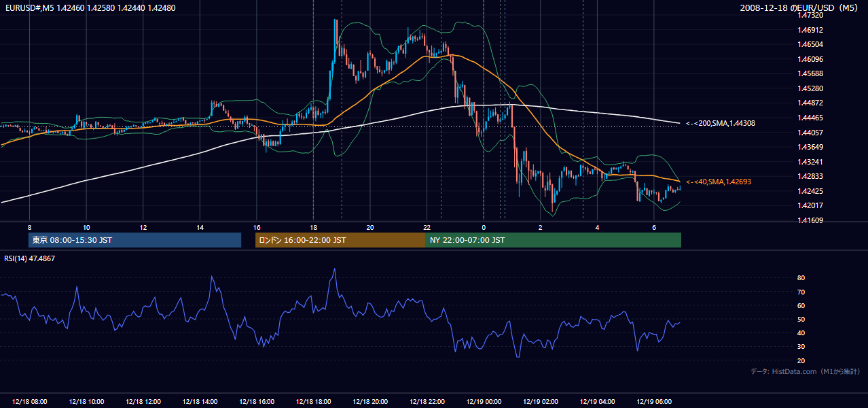Click hour label 22 on chart time axis
The width and height of the screenshot is (868, 408).
pyautogui.click(x=427, y=227)
